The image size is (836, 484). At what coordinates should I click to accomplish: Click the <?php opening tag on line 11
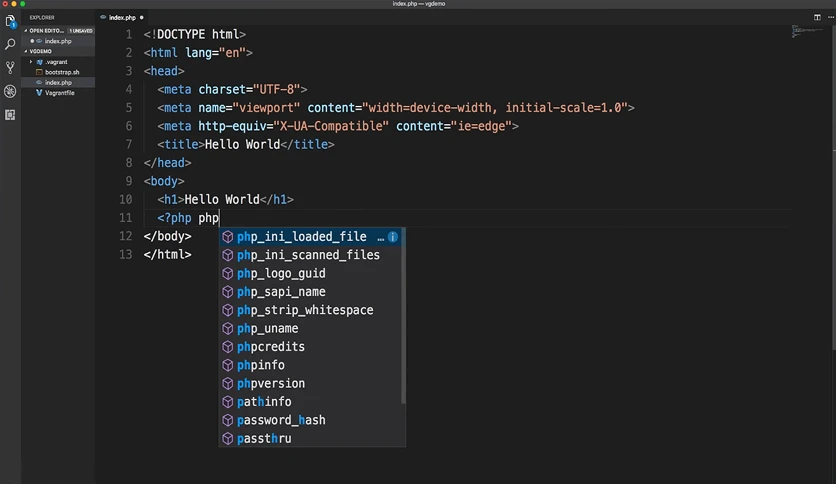click(x=174, y=218)
